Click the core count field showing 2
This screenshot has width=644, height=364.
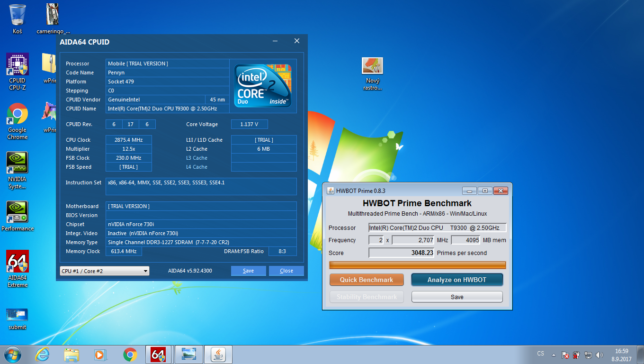(x=376, y=240)
